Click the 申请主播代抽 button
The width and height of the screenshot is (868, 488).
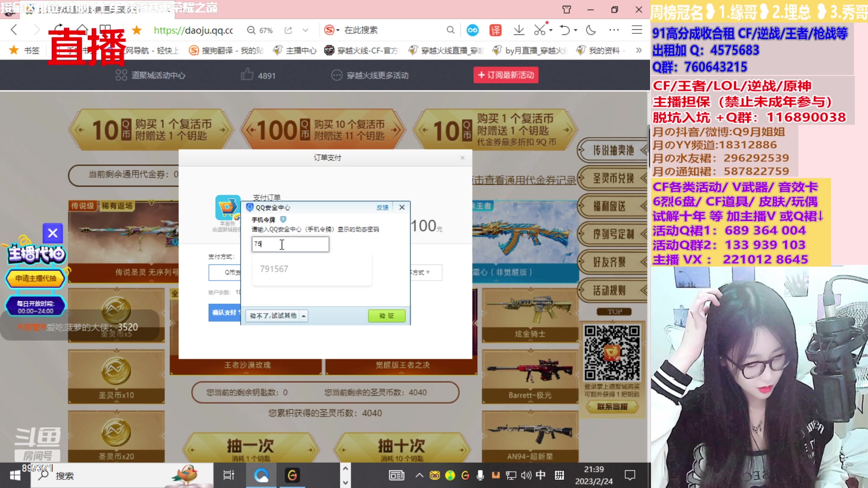(36, 278)
